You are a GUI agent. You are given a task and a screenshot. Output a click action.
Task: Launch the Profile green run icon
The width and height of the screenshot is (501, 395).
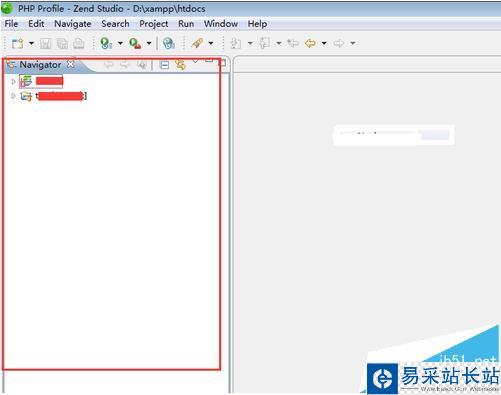click(x=106, y=43)
